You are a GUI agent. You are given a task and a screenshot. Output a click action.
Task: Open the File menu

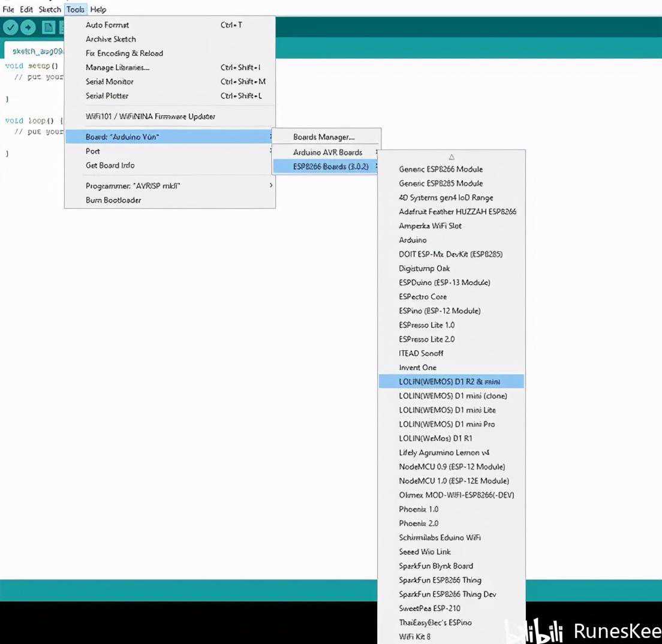[x=8, y=9]
